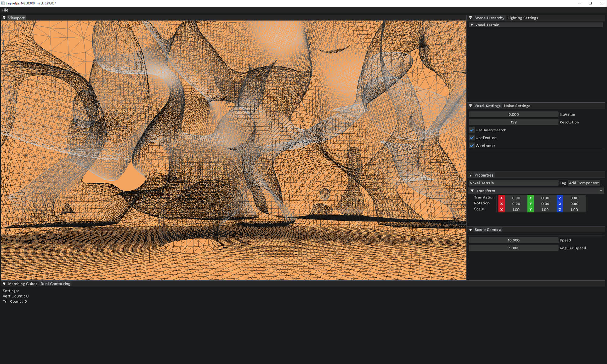
Task: Collapse the Viewport panel arrow icon
Action: 4,18
